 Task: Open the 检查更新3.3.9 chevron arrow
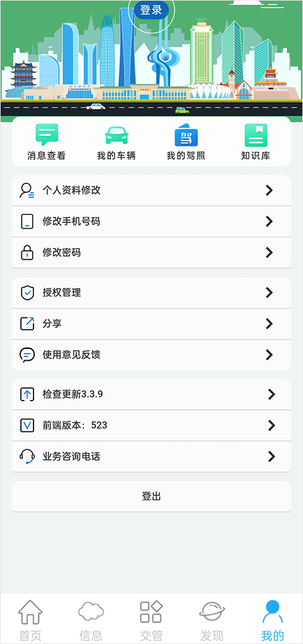point(271,394)
